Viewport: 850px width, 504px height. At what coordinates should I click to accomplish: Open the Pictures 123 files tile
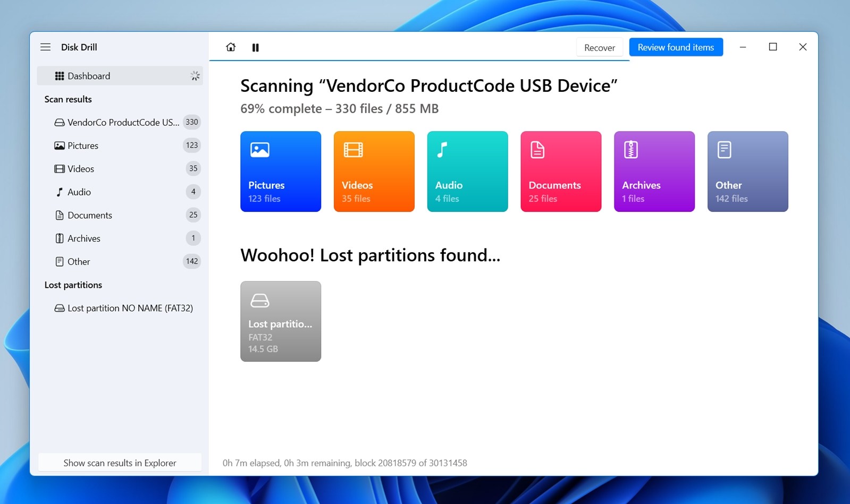click(281, 172)
